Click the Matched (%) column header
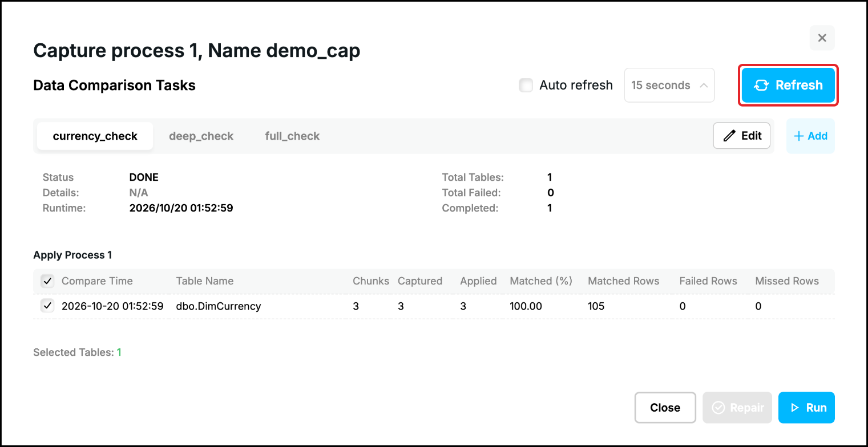This screenshot has width=868, height=447. click(541, 281)
